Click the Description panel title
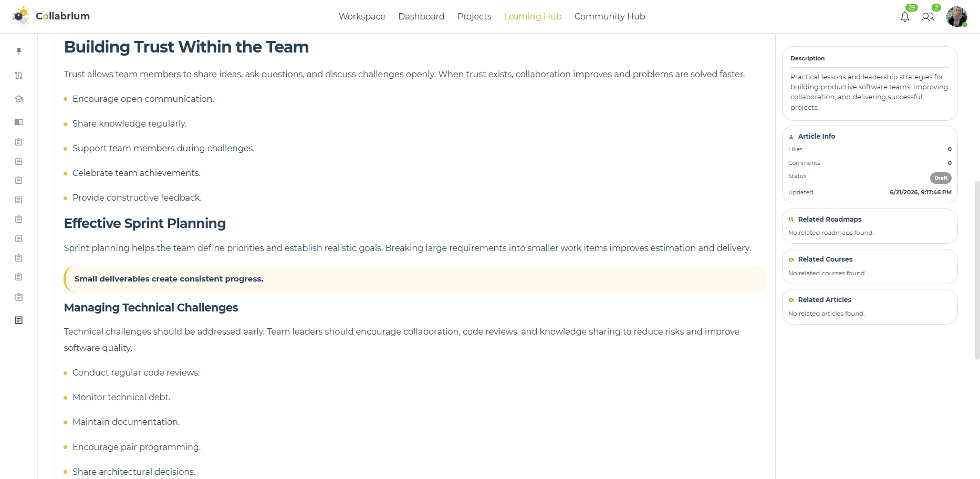This screenshot has height=479, width=980. click(807, 58)
